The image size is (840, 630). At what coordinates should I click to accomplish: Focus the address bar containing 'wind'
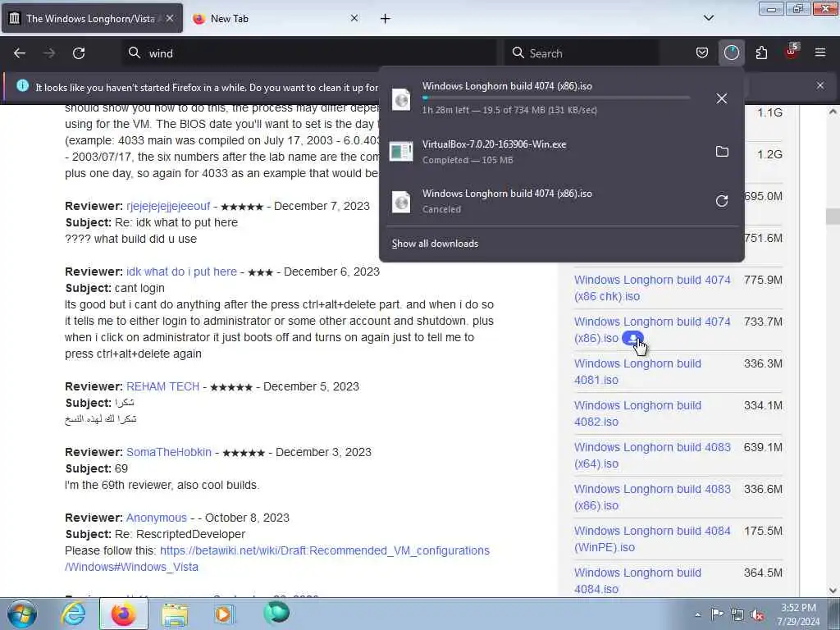click(x=309, y=53)
